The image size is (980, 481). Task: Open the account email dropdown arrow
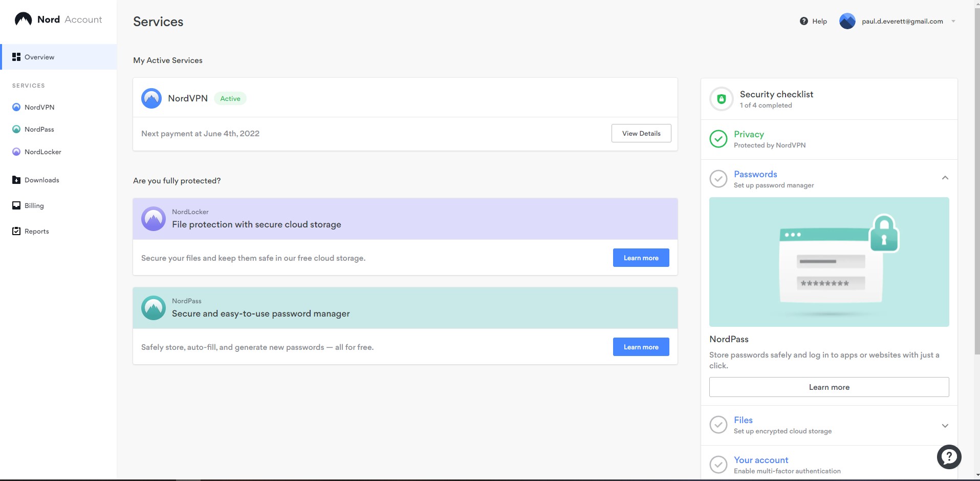pos(953,22)
